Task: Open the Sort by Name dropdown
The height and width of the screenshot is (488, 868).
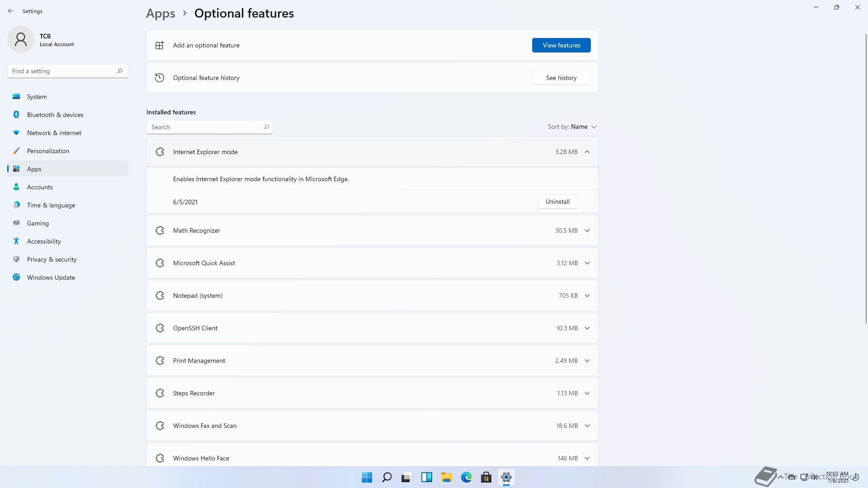Action: (572, 127)
